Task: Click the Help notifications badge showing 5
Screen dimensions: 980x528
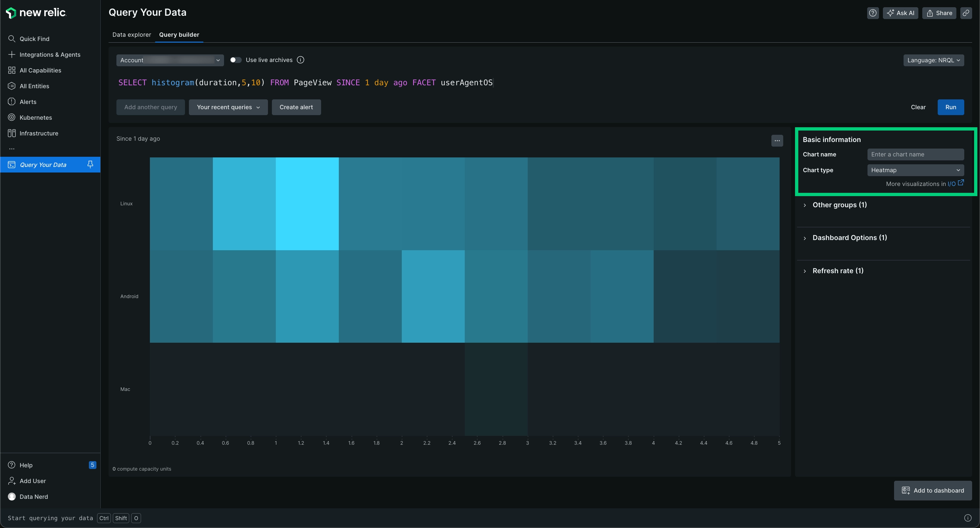Action: (92, 465)
